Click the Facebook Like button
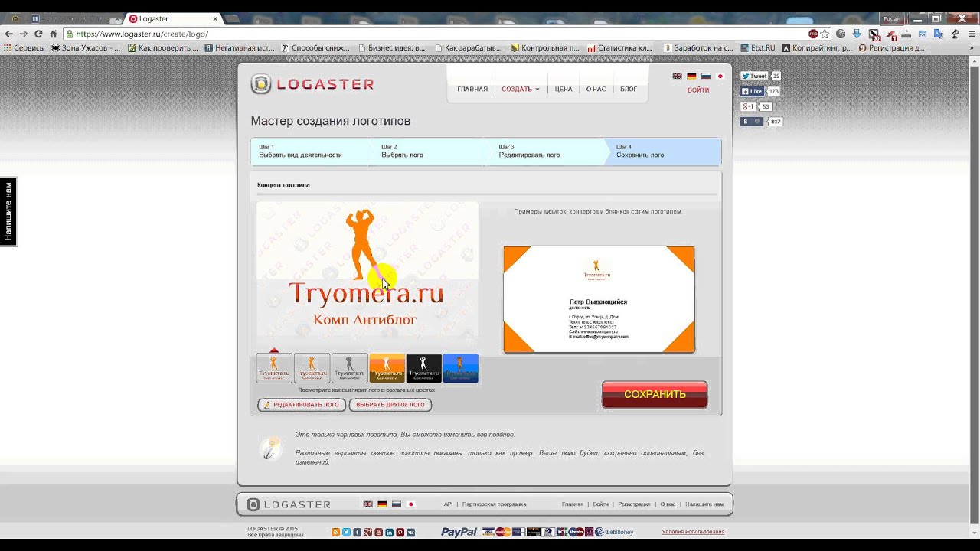The width and height of the screenshot is (980, 551). [x=752, y=91]
